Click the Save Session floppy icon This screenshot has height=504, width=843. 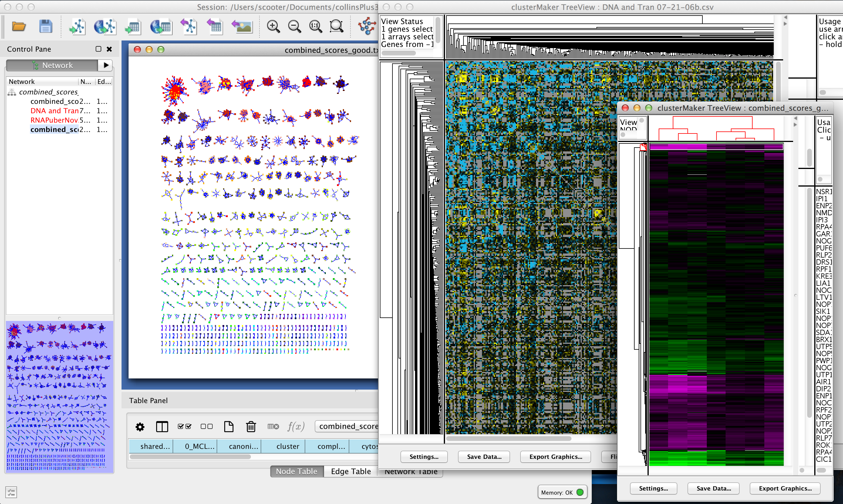(x=45, y=26)
